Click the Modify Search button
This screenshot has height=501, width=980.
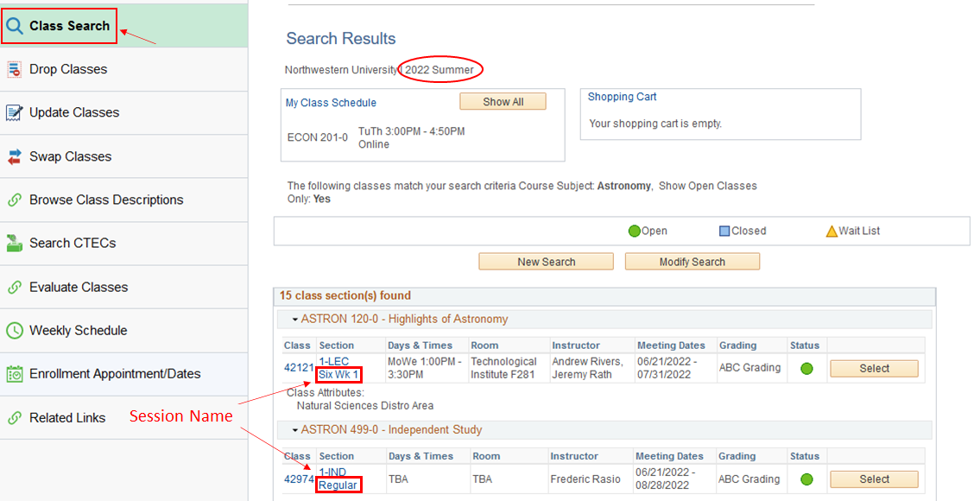(692, 262)
